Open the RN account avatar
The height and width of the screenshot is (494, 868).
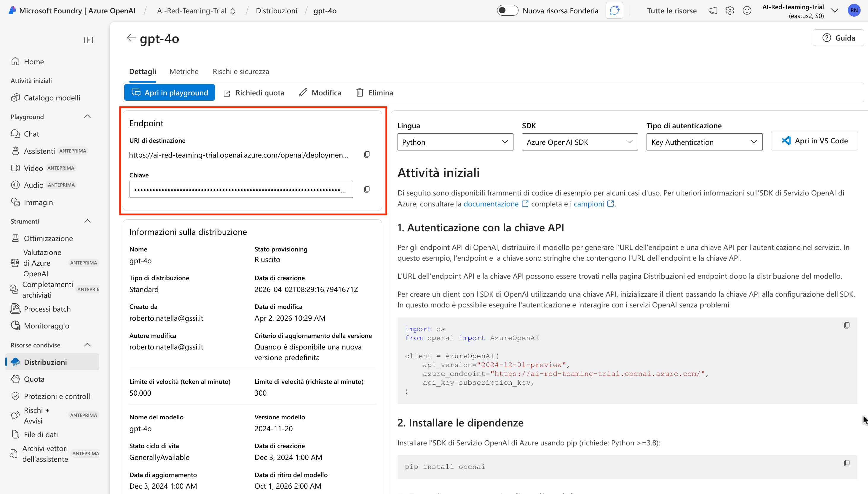point(854,11)
